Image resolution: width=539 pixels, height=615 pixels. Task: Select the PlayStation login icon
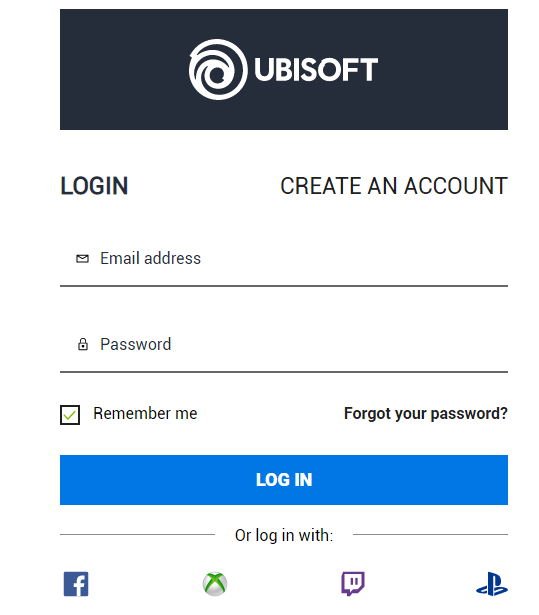492,584
